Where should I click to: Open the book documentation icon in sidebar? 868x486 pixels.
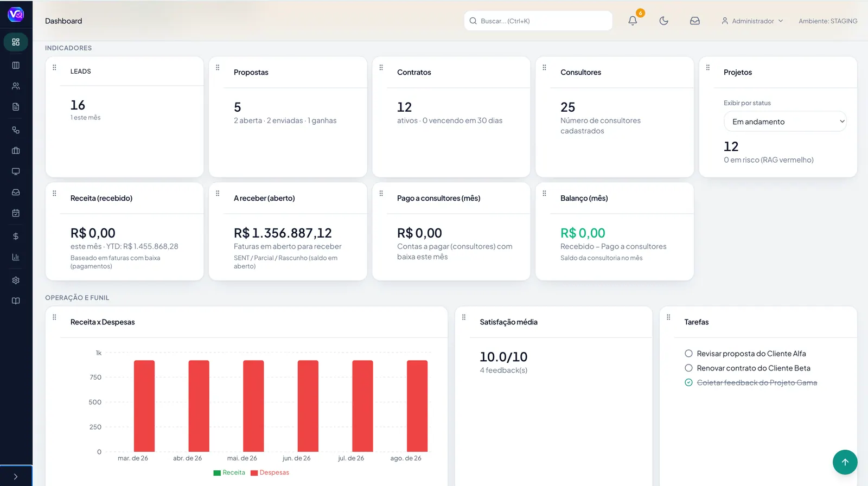[16, 301]
